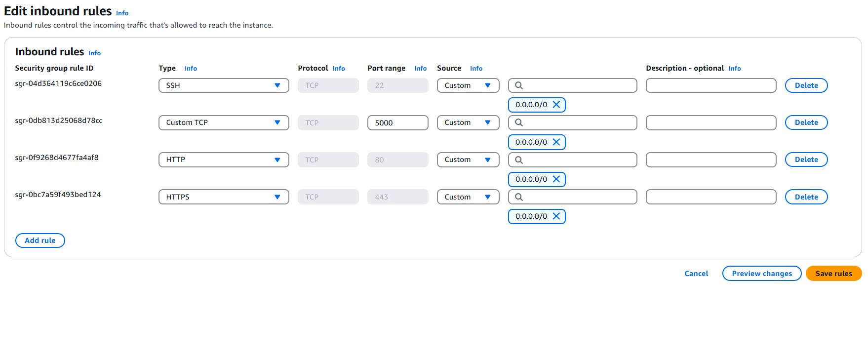Expand the HTTPS type dropdown
Viewport: 868px width, 359px height.
[223, 197]
